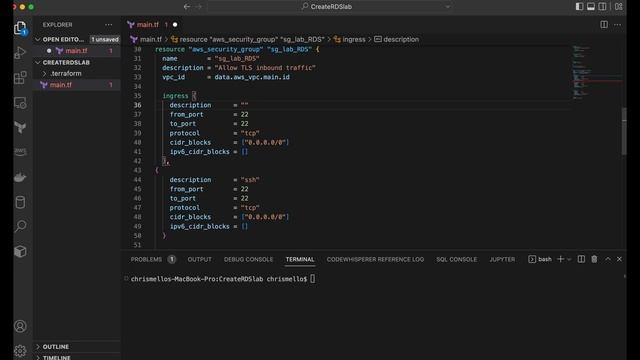Open the launch profile dropdown next to plus

(x=569, y=259)
